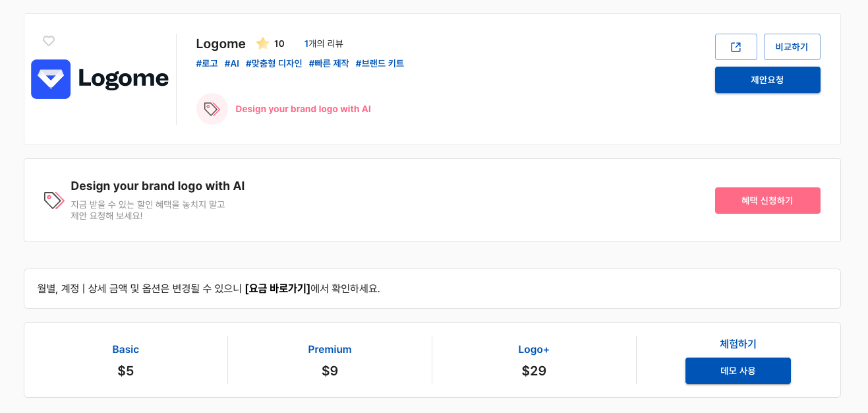Choose the Basic $5 plan
The image size is (868, 413).
coord(125,360)
